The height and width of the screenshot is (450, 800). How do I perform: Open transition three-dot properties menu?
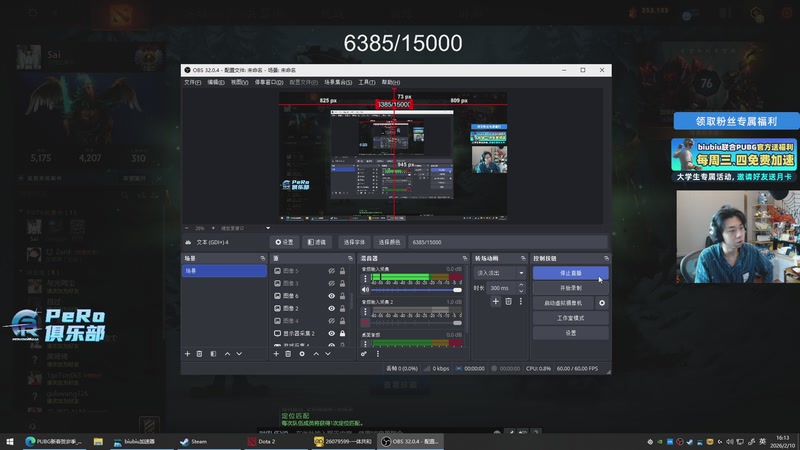coord(520,302)
